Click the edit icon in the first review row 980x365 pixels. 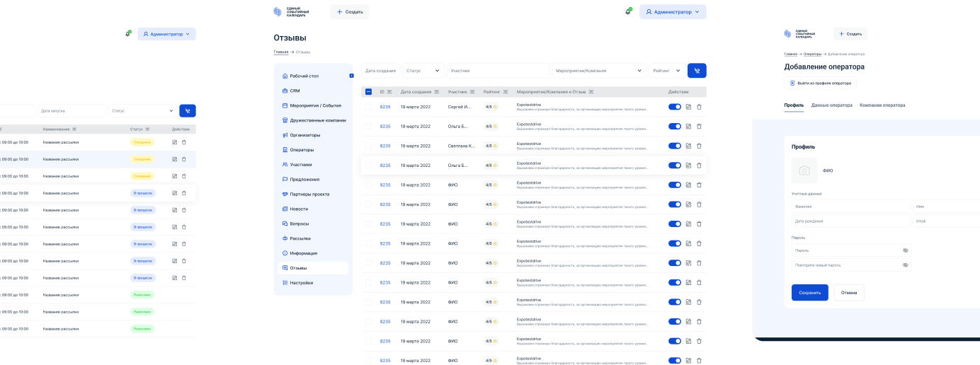click(x=688, y=107)
